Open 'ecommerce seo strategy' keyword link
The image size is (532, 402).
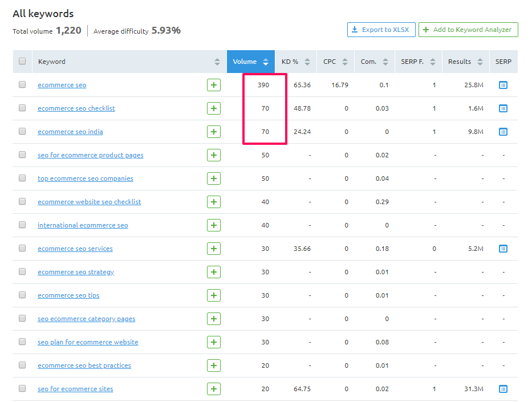pyautogui.click(x=76, y=273)
